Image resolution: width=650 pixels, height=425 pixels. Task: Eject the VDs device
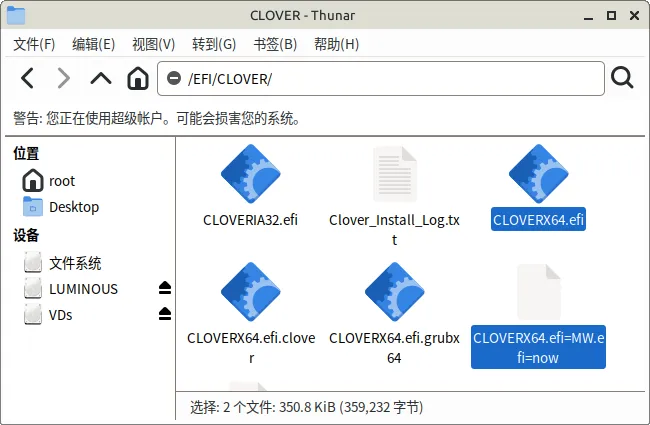[165, 314]
